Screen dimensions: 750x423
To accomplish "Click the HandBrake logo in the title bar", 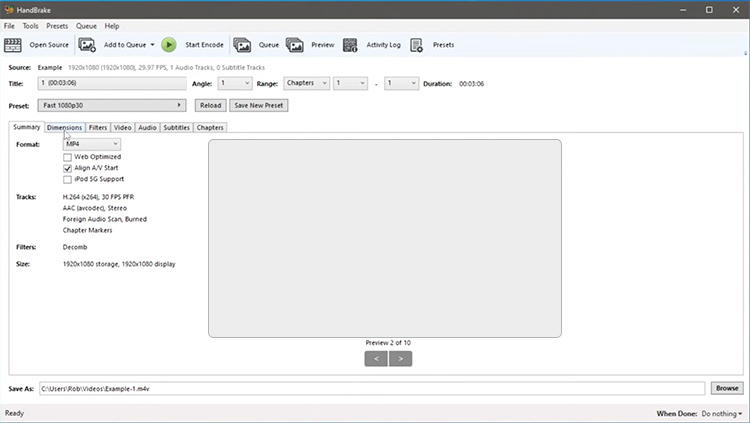I will pyautogui.click(x=9, y=10).
